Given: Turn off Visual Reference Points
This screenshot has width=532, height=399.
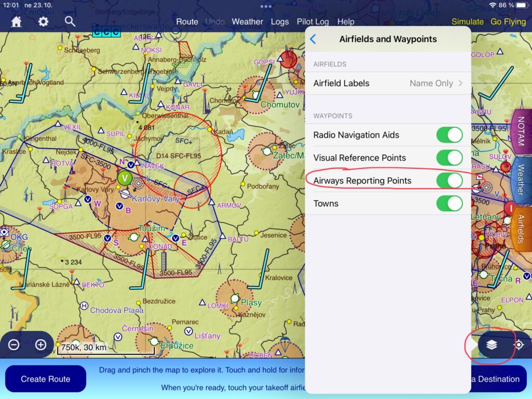Looking at the screenshot, I should click(449, 158).
